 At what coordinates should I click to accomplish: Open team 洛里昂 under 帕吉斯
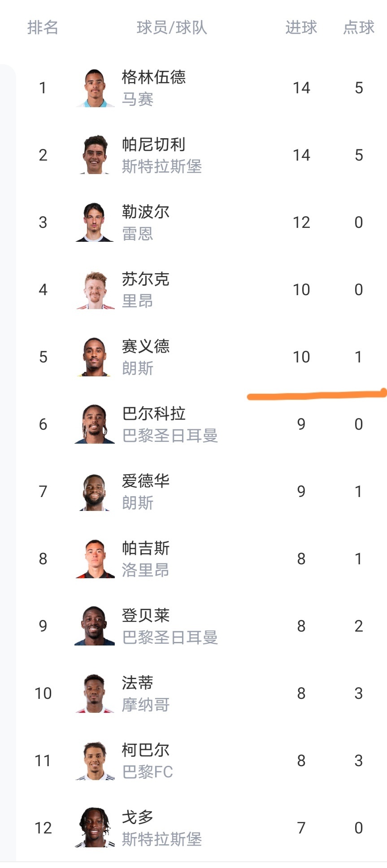point(146,570)
